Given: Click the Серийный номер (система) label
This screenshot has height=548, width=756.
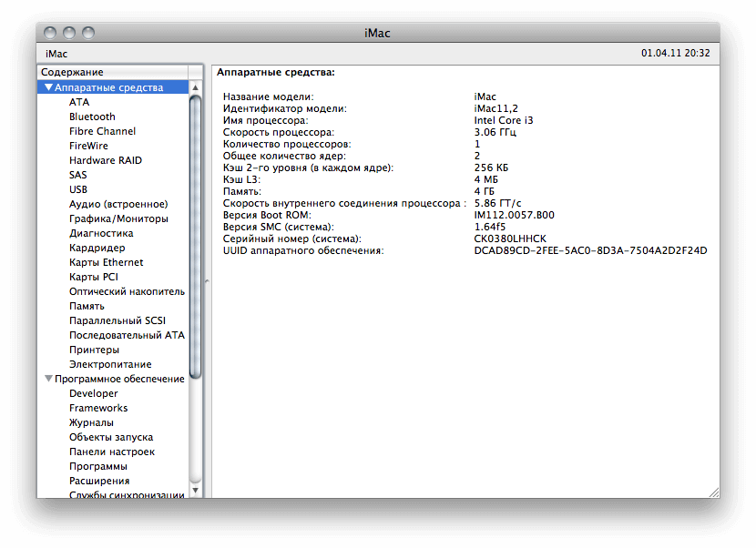Looking at the screenshot, I should tap(292, 238).
